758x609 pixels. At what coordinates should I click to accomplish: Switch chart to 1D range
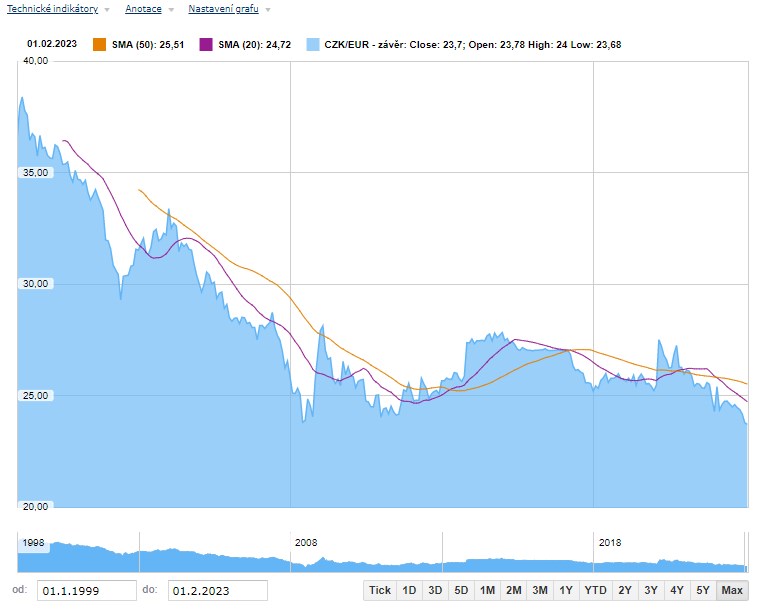pos(409,590)
